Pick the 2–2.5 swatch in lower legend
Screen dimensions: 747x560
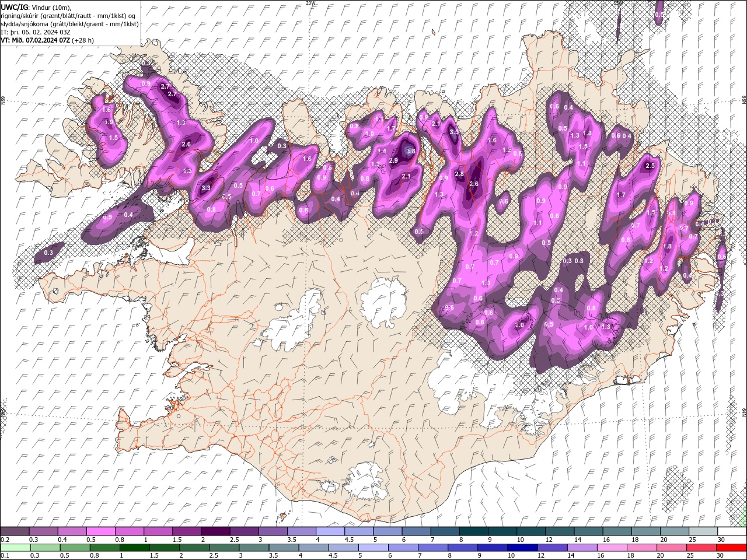[x=195, y=548]
